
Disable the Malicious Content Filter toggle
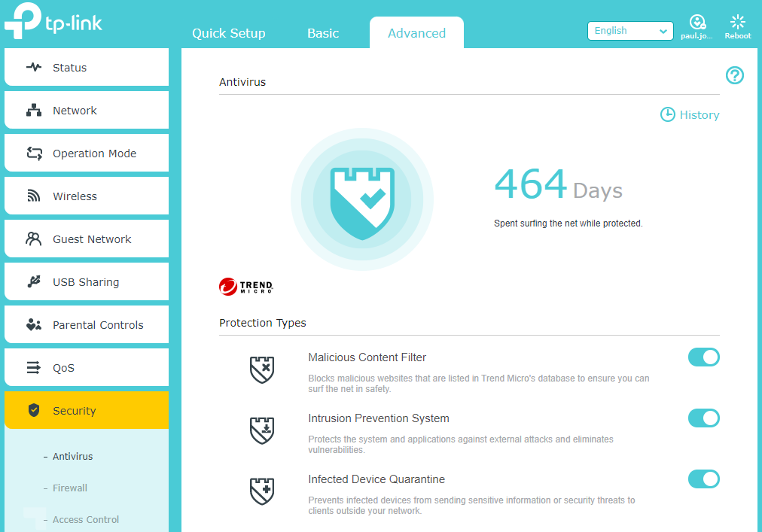point(704,357)
